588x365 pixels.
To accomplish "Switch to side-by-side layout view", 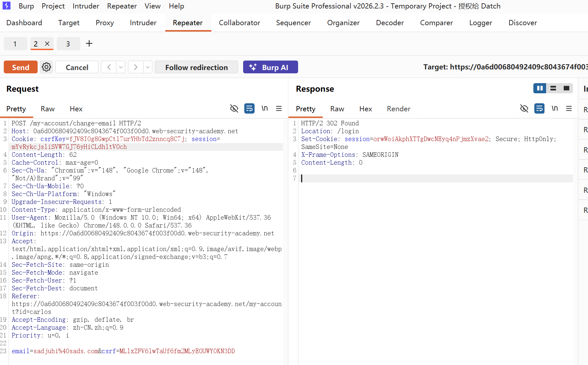I will coord(540,88).
